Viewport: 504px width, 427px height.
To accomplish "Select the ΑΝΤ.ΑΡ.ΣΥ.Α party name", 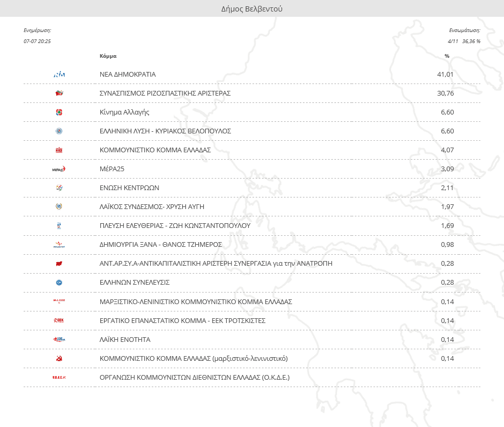I will tap(216, 264).
